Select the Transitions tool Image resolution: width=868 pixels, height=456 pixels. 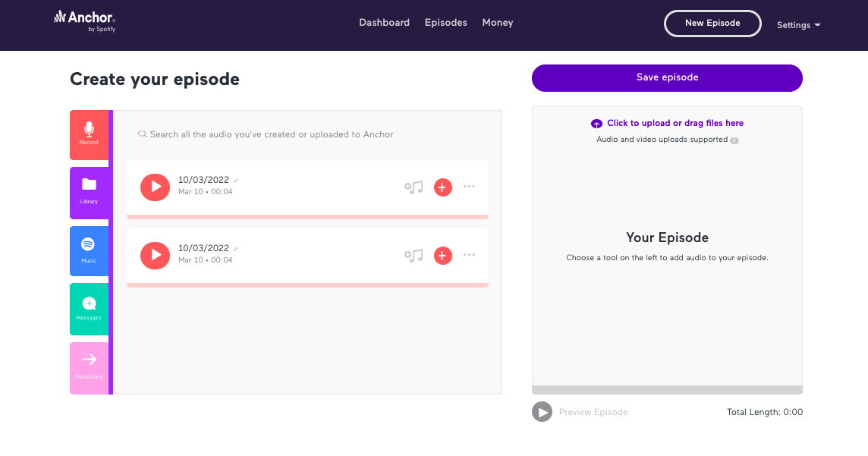[x=89, y=366]
